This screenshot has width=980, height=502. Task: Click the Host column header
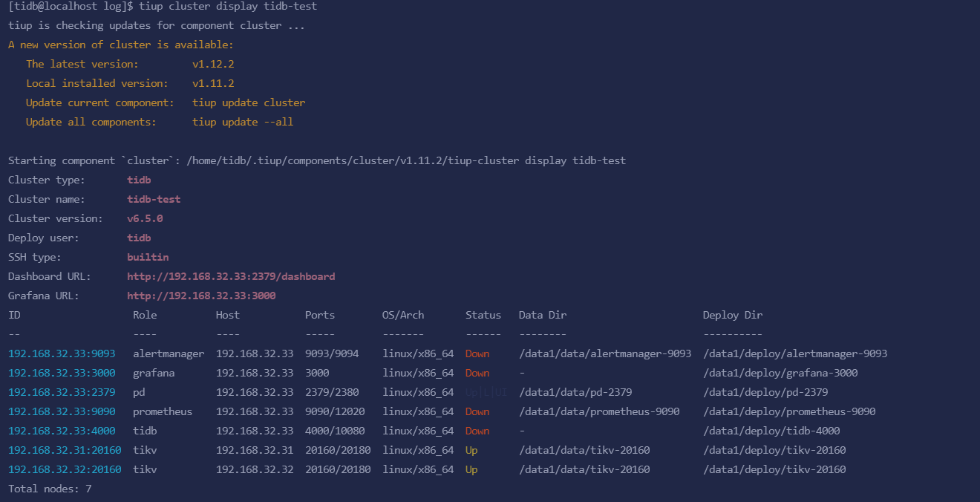[x=228, y=315]
